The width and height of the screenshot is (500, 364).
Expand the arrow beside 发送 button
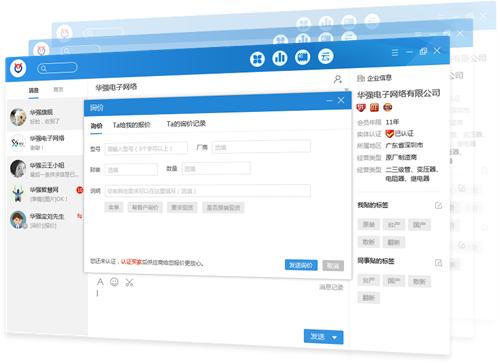click(x=334, y=338)
